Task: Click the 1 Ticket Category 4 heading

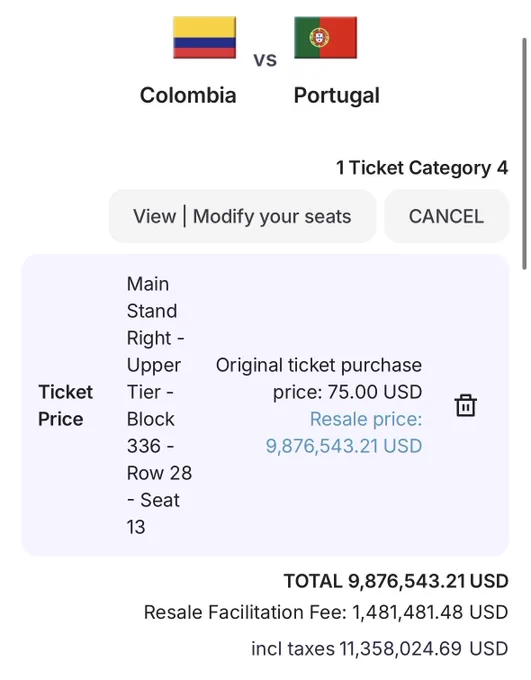Action: coord(422,168)
